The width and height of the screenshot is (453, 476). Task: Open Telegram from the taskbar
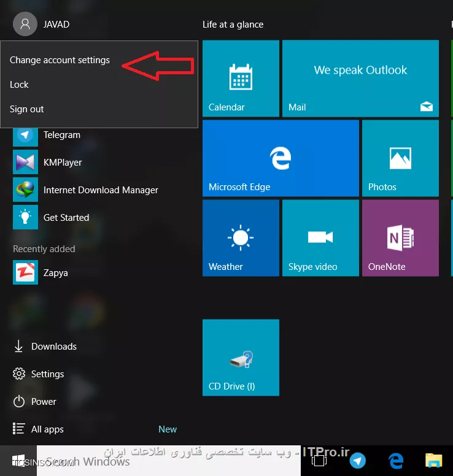[x=358, y=461]
